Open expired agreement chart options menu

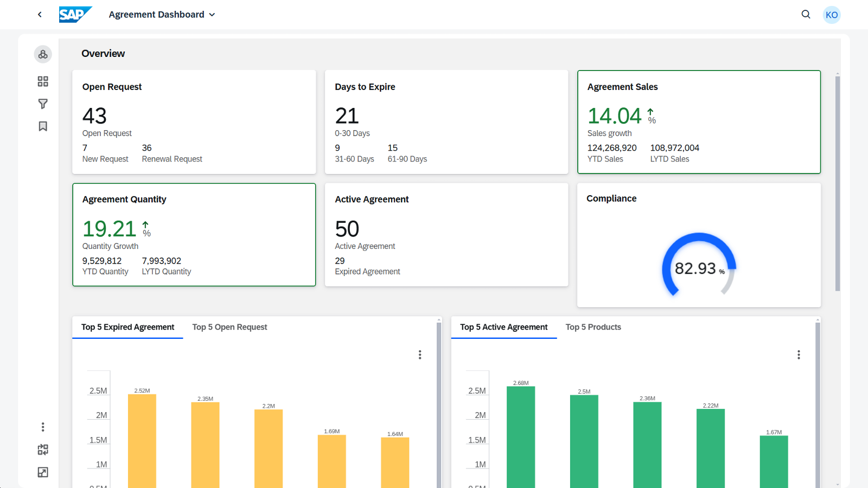(420, 355)
